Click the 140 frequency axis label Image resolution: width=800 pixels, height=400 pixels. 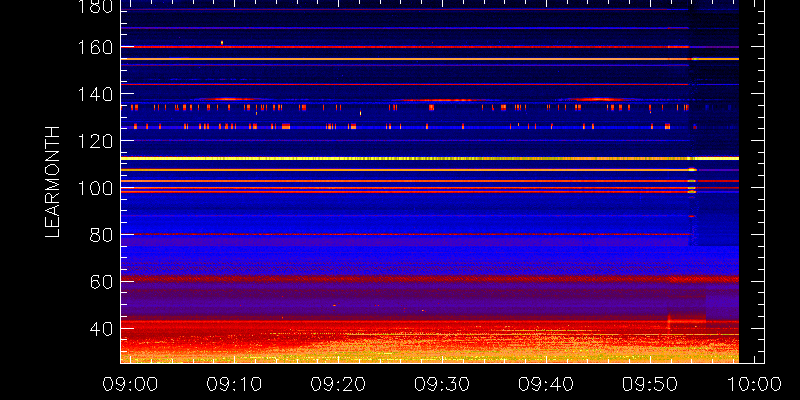95,94
